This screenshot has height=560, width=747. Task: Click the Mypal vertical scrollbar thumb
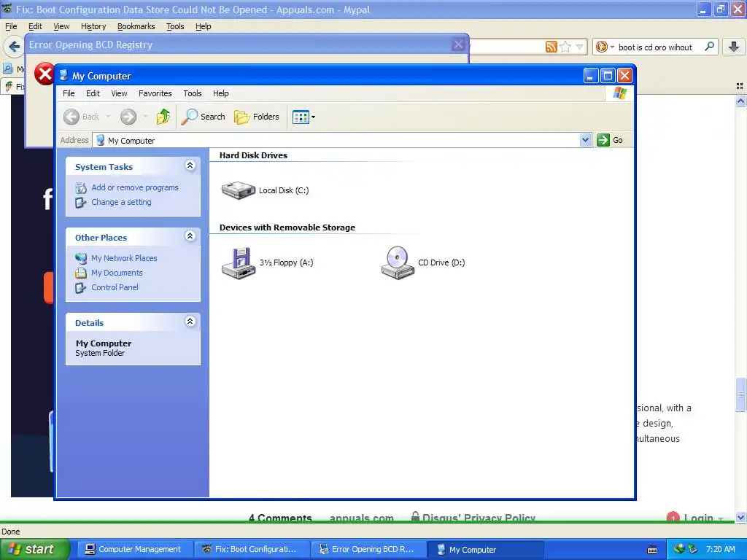tap(740, 394)
